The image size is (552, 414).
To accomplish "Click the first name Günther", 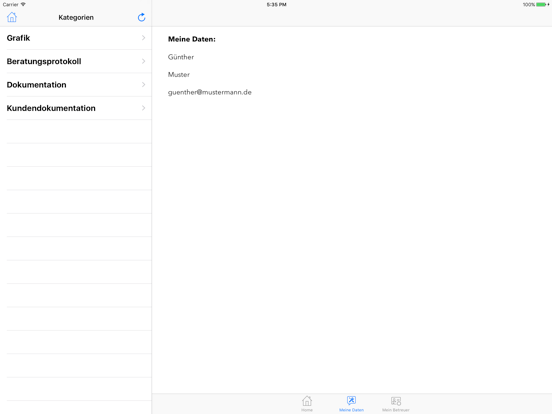I will coord(181,57).
